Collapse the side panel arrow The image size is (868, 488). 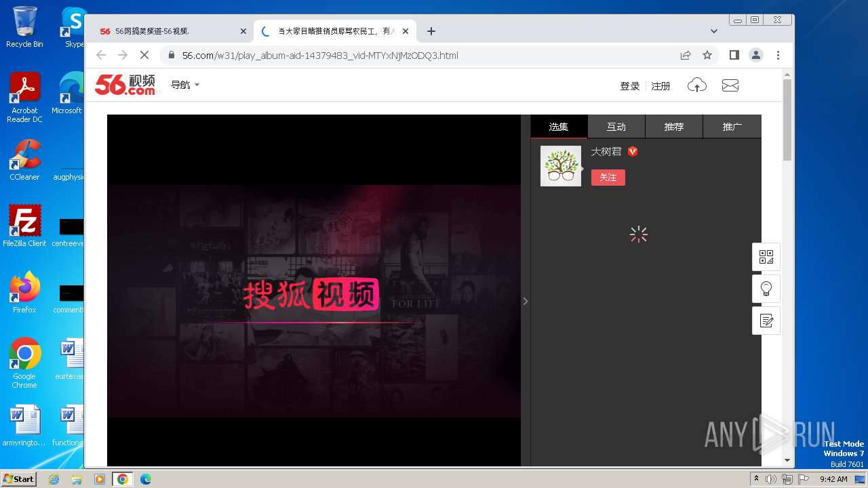pos(526,301)
